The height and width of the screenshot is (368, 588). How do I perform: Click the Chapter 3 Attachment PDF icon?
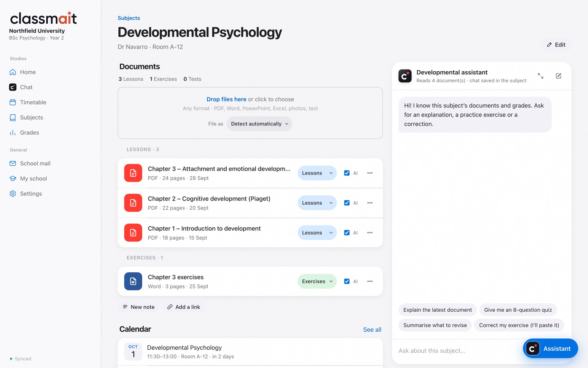pyautogui.click(x=133, y=173)
